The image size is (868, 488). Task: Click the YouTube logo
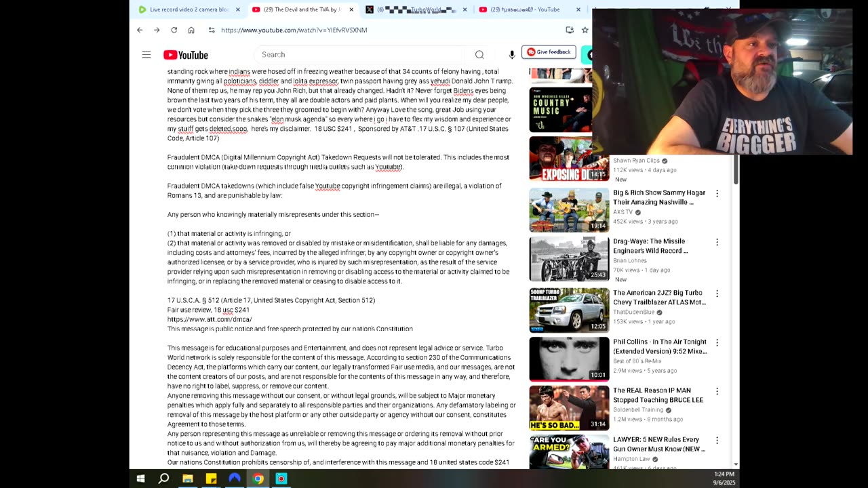tap(186, 55)
